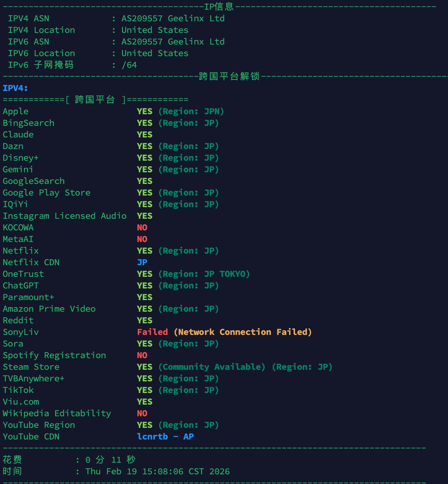The width and height of the screenshot is (448, 484).
Task: Click the IPV4 ASN AS209557 Geelinx value
Action: 173,18
